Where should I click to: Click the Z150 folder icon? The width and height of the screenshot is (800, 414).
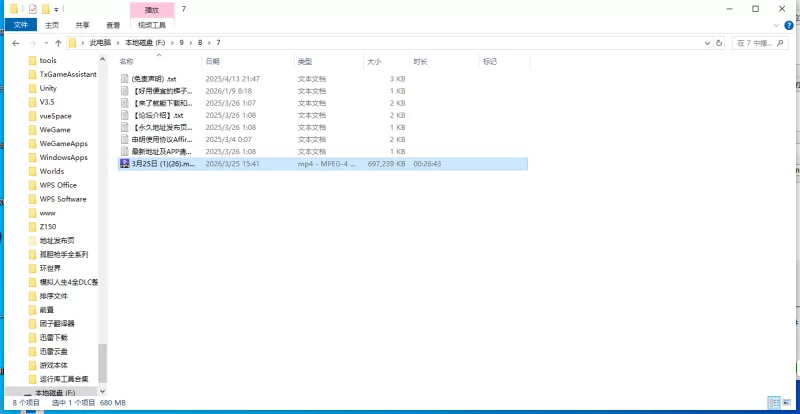click(33, 227)
